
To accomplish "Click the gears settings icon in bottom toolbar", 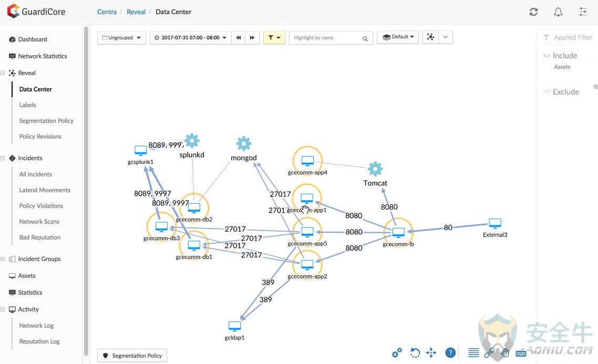I will (397, 353).
